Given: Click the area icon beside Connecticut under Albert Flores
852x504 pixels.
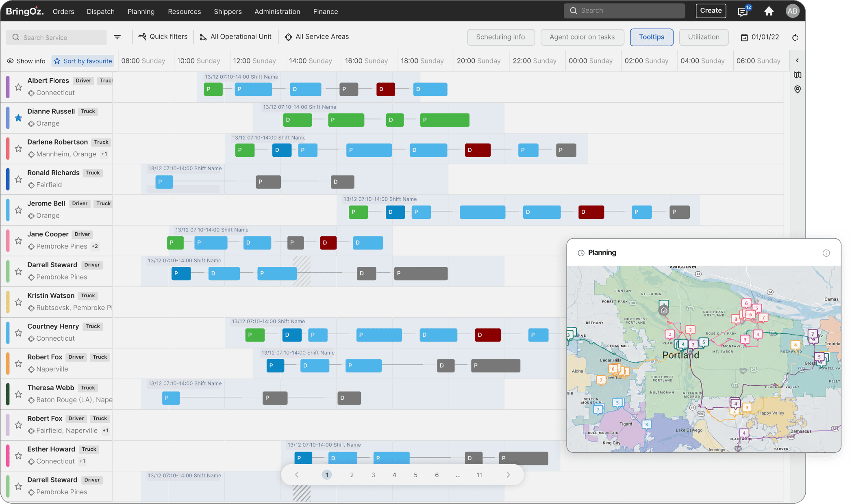Looking at the screenshot, I should 31,93.
